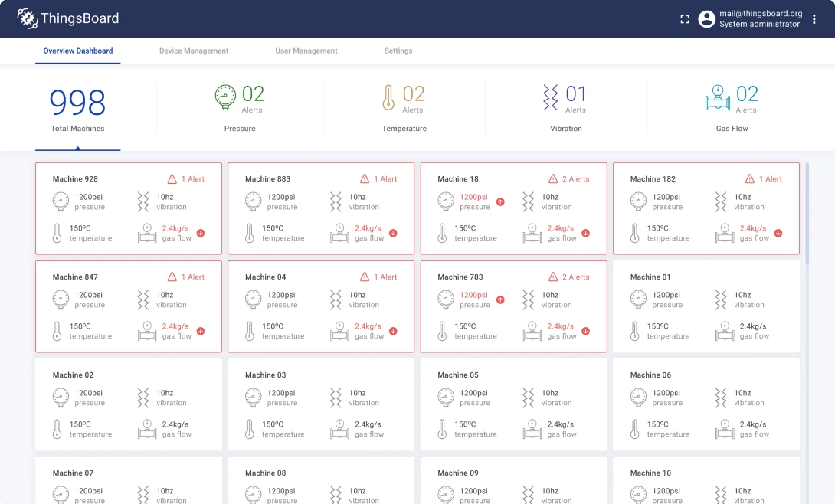Click the gas flow pipe icon on Machine 01

(x=724, y=329)
